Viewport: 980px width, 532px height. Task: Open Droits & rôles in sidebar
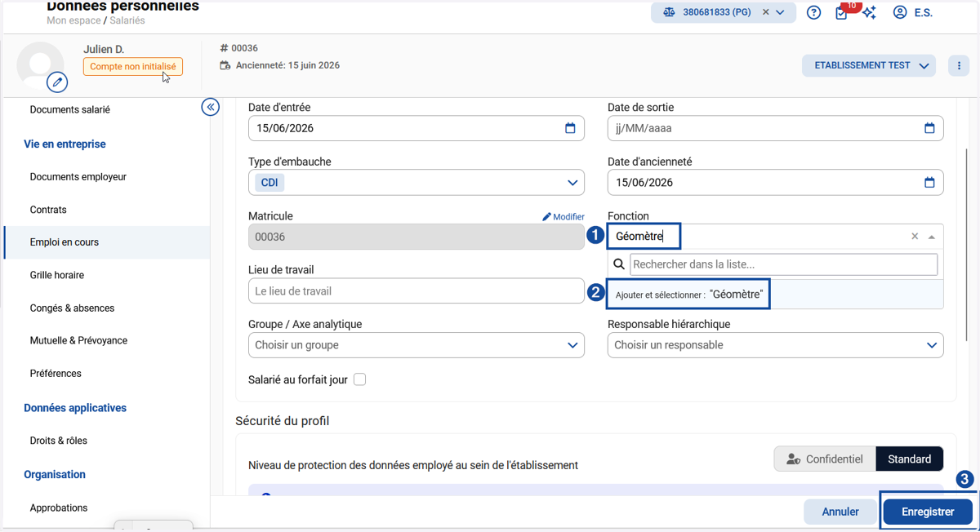(59, 441)
